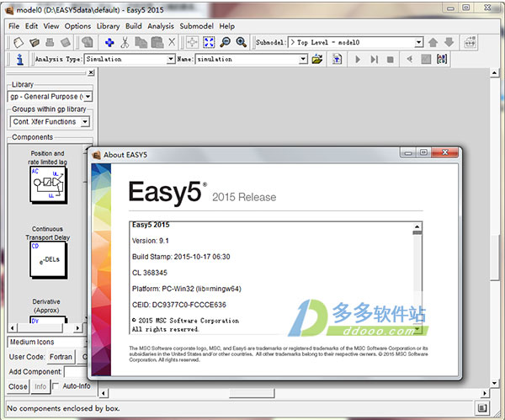Screen dimensions: 505x420
Task: Click the Fortran user code button
Action: point(61,357)
